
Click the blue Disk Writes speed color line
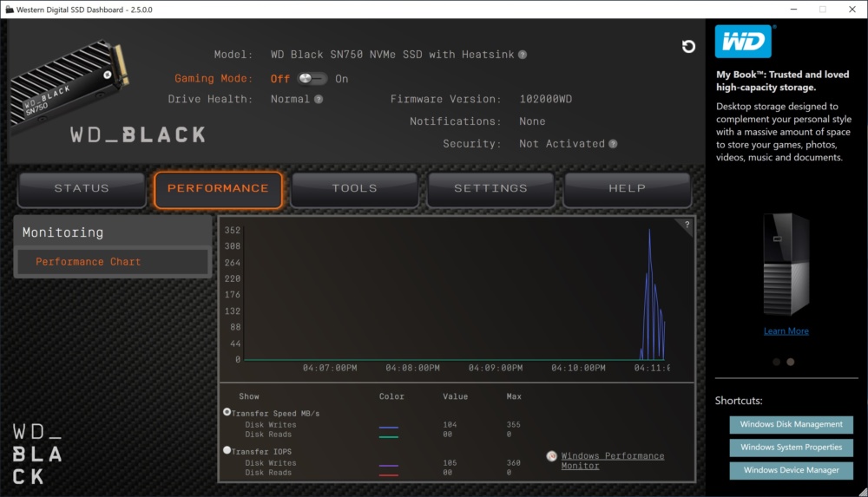[x=389, y=428]
